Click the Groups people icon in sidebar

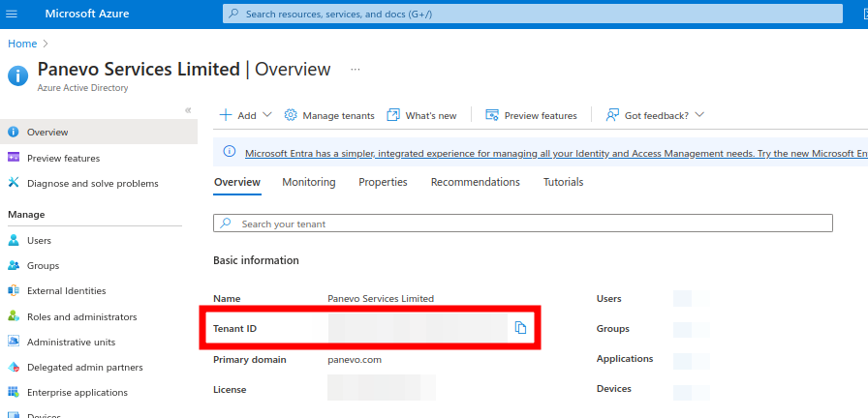(14, 265)
